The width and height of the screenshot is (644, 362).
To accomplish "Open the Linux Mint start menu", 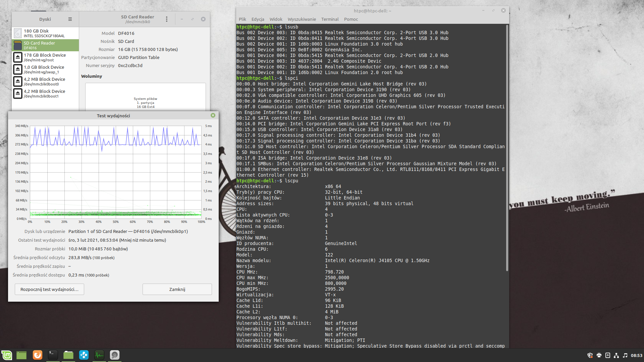I will pos(7,355).
